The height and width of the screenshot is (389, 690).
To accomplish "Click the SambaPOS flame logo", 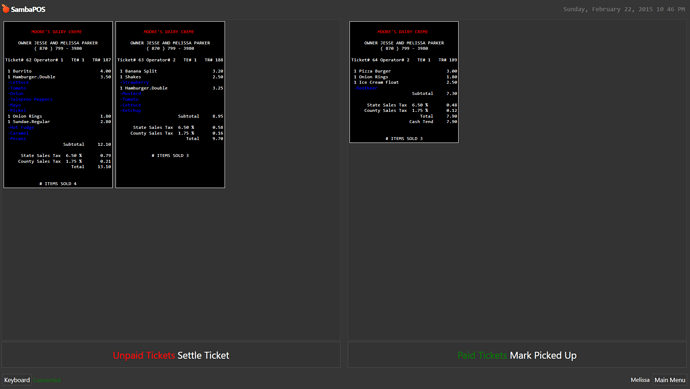I will (5, 8).
